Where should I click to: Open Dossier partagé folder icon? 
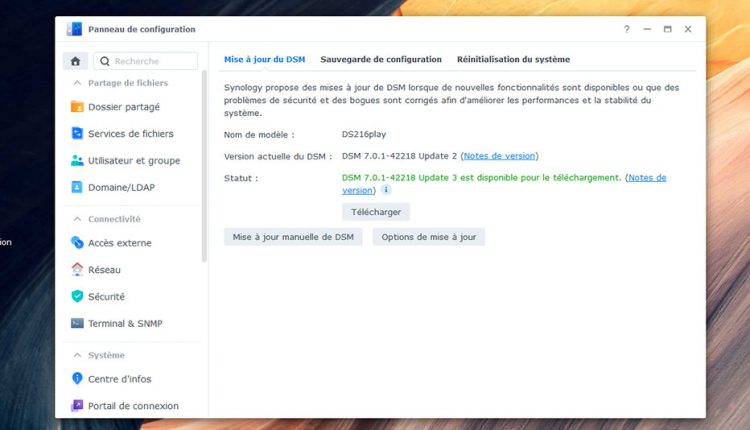[x=77, y=107]
